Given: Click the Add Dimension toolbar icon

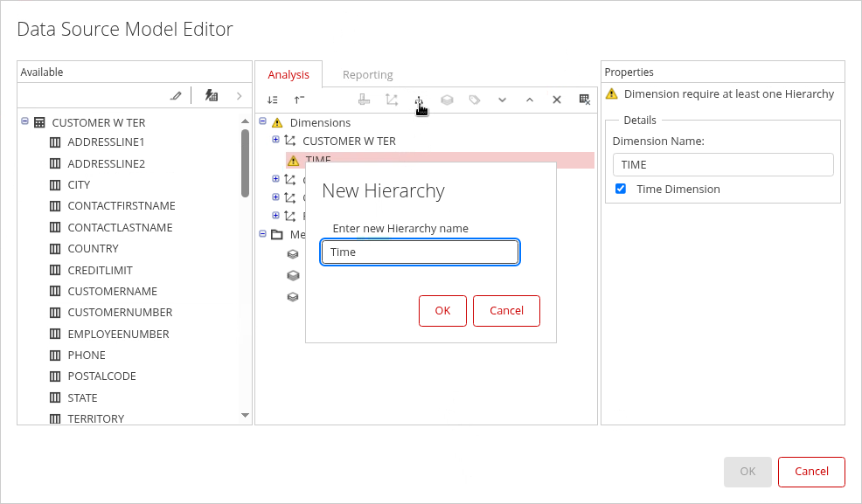Looking at the screenshot, I should 392,100.
